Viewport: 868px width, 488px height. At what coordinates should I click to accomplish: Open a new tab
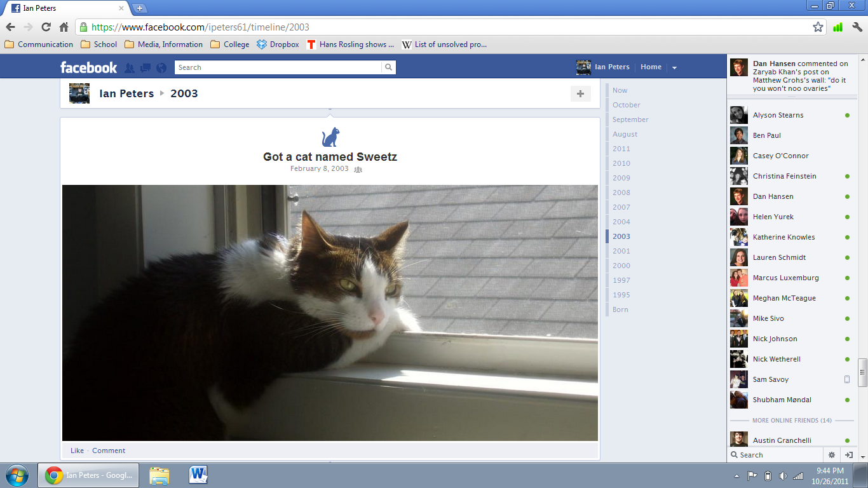click(140, 8)
